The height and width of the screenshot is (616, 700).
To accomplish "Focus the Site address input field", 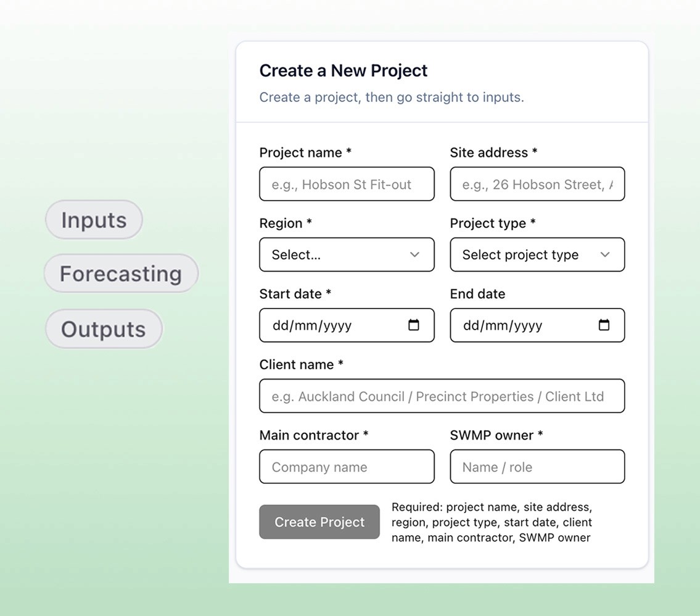I will (537, 184).
